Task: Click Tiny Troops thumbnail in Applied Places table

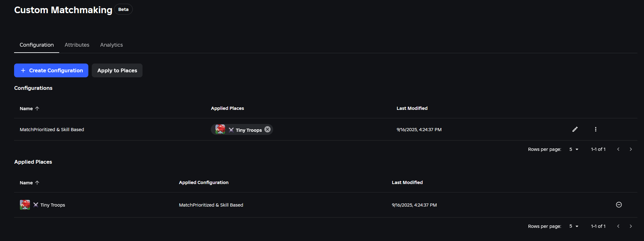Action: pos(25,205)
